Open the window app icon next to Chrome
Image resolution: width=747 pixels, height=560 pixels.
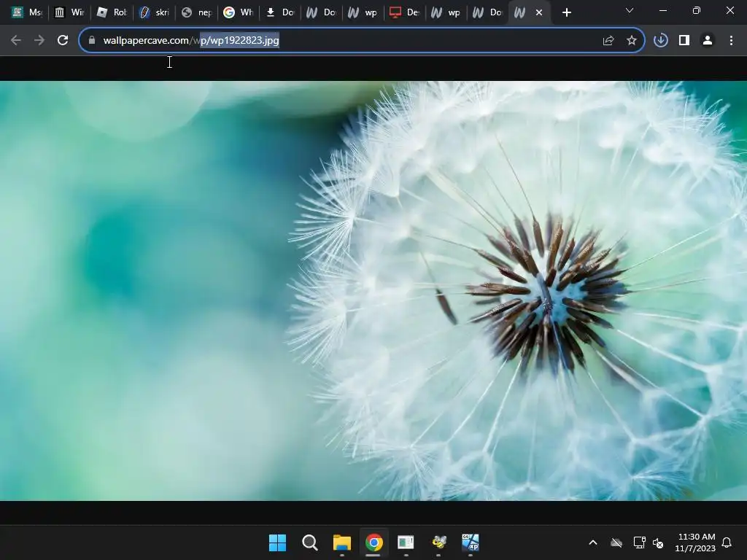pos(406,542)
